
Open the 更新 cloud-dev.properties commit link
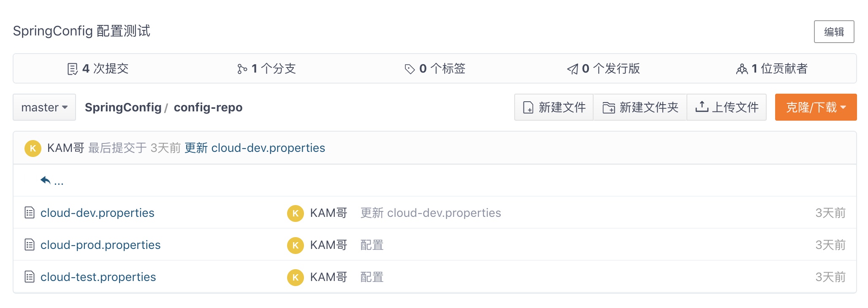click(255, 148)
